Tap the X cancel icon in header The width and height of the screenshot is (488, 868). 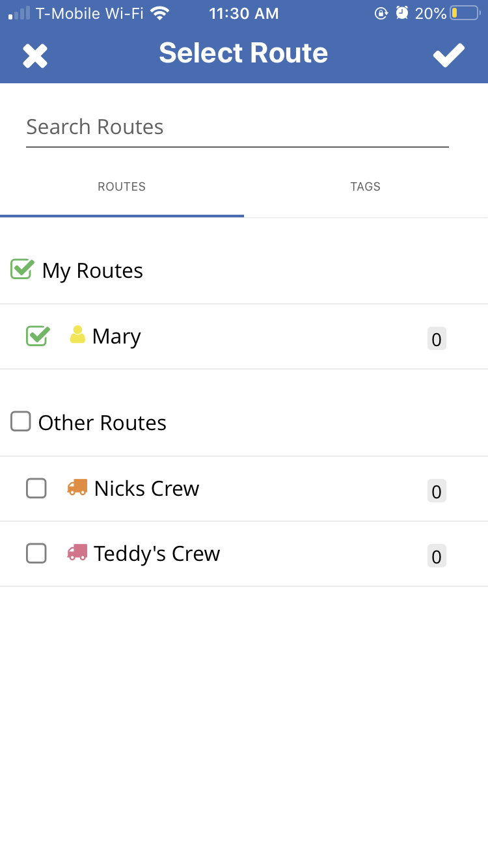[35, 56]
